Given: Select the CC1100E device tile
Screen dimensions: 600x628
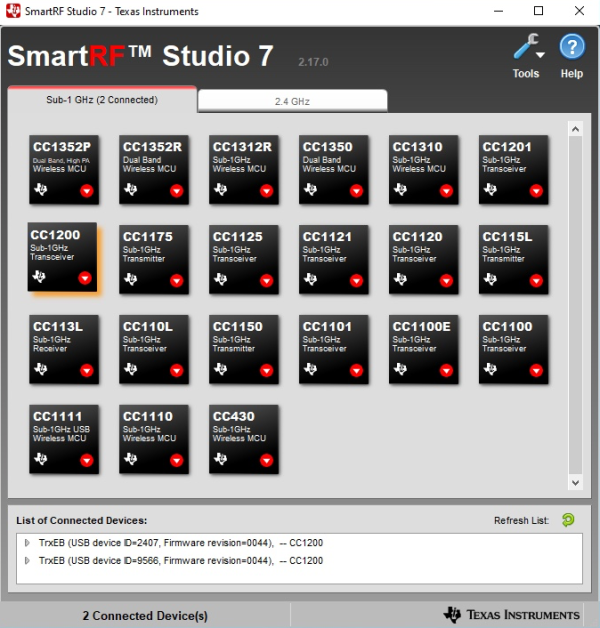Looking at the screenshot, I should click(x=424, y=350).
